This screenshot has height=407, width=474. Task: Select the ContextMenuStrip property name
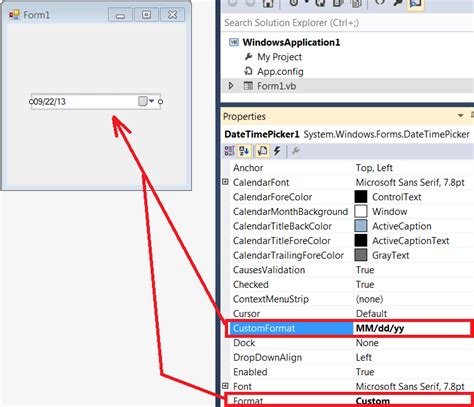tap(271, 299)
